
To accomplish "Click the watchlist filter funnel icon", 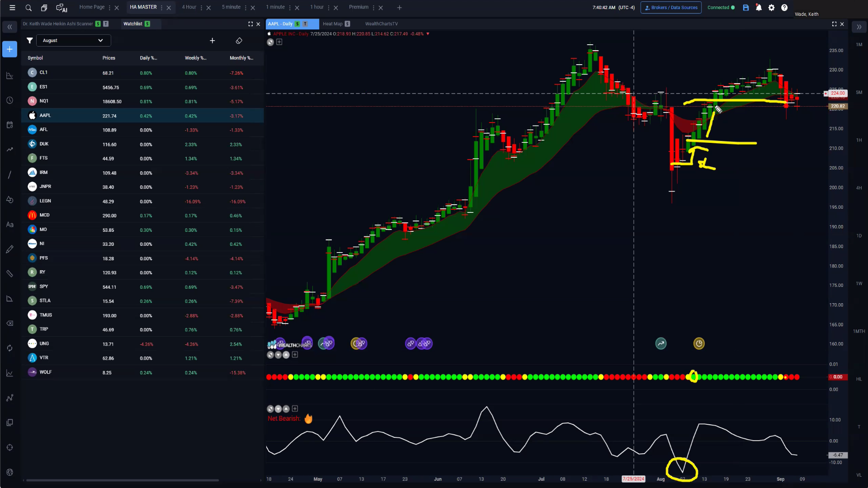I will tap(29, 41).
